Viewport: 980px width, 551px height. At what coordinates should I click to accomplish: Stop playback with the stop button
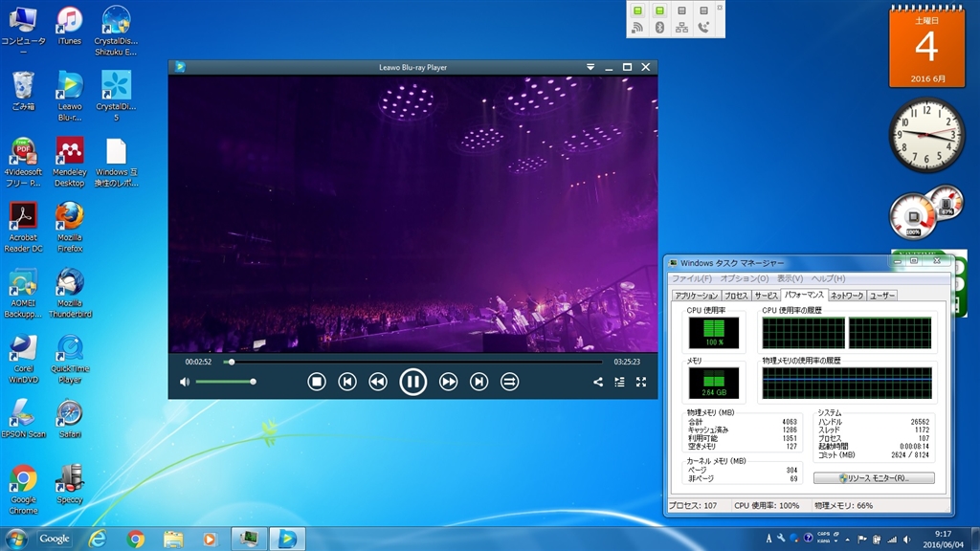tap(317, 382)
